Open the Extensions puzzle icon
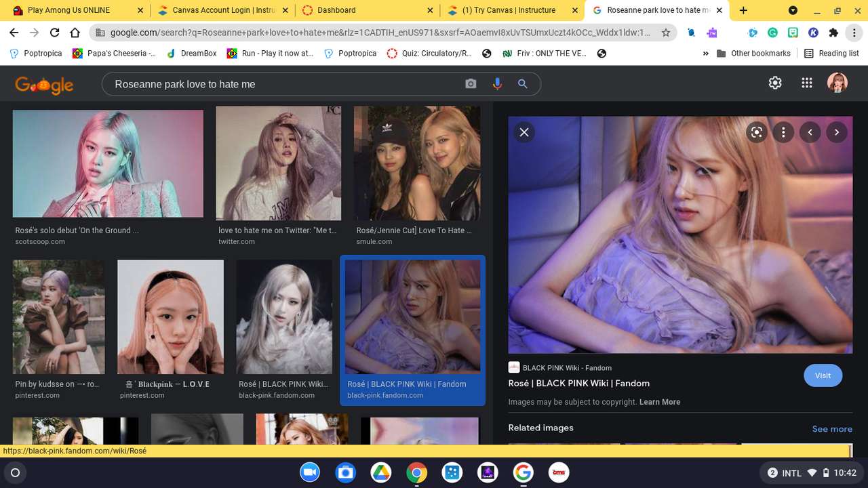 [833, 33]
